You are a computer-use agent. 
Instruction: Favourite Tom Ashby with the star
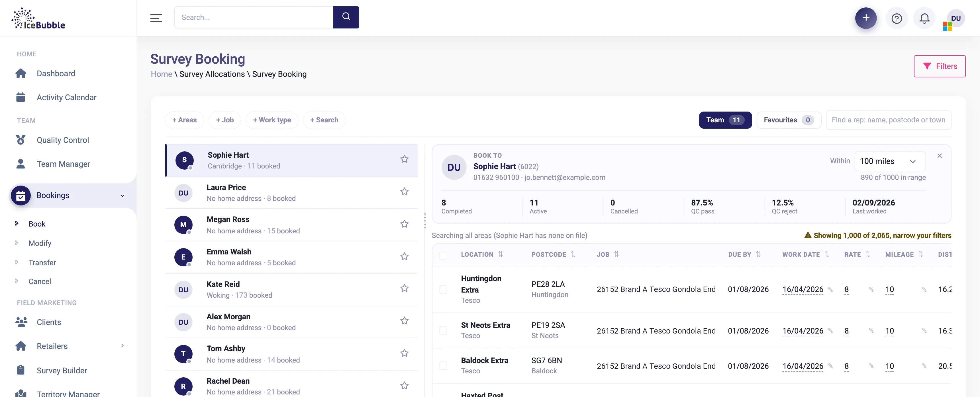[404, 353]
